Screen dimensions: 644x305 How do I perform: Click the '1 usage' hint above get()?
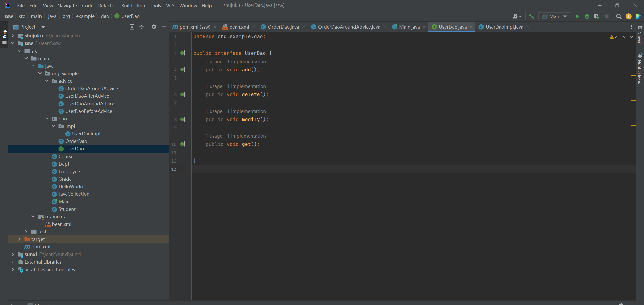pos(214,136)
